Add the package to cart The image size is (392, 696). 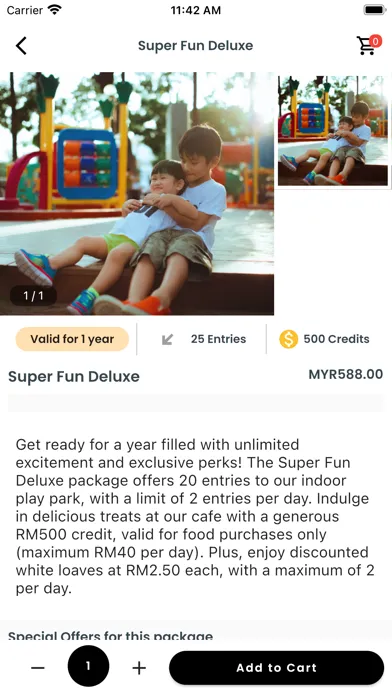click(x=276, y=668)
